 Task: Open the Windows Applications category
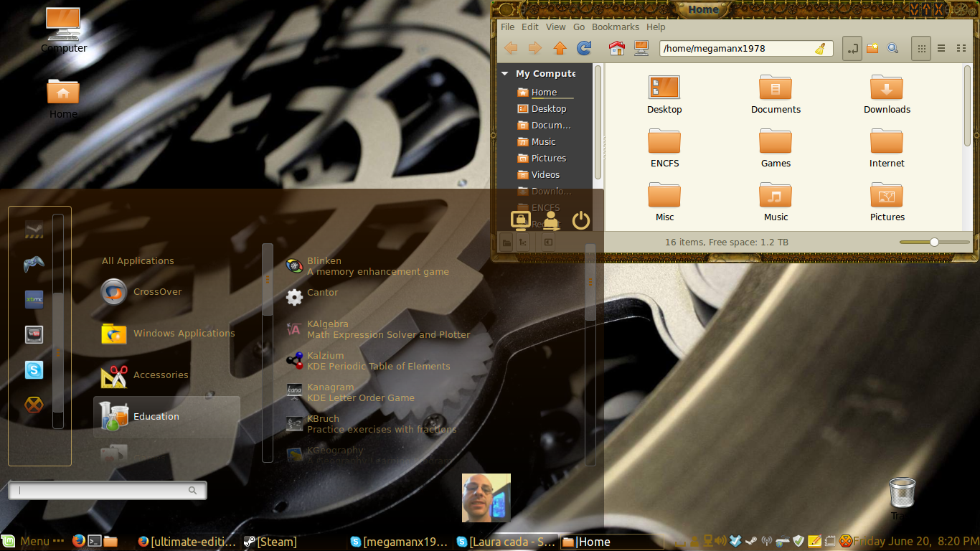(x=166, y=334)
